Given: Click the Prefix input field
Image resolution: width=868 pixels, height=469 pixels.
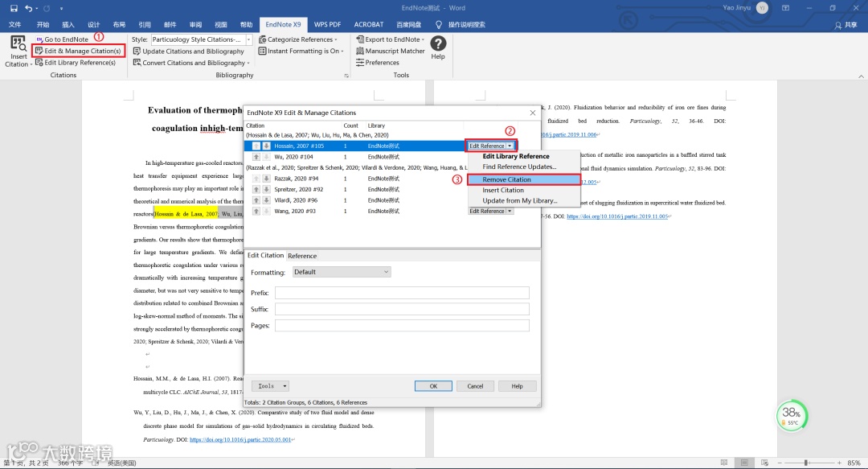Looking at the screenshot, I should click(x=402, y=293).
